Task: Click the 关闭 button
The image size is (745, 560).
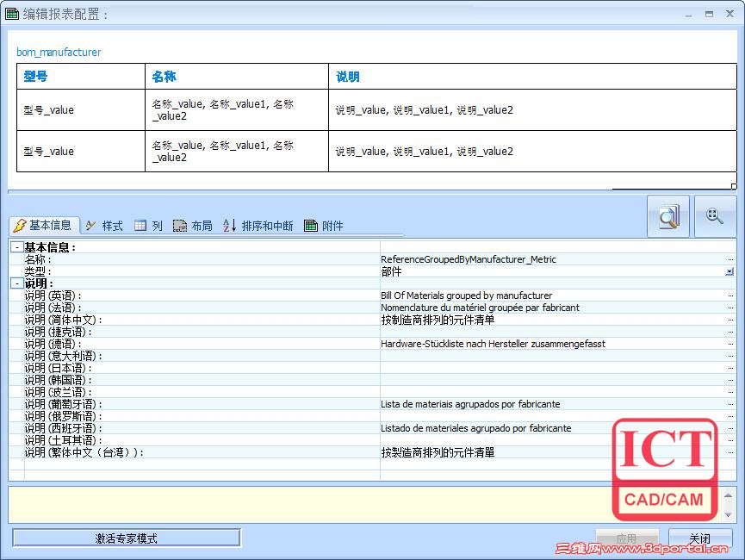Action: coord(700,538)
